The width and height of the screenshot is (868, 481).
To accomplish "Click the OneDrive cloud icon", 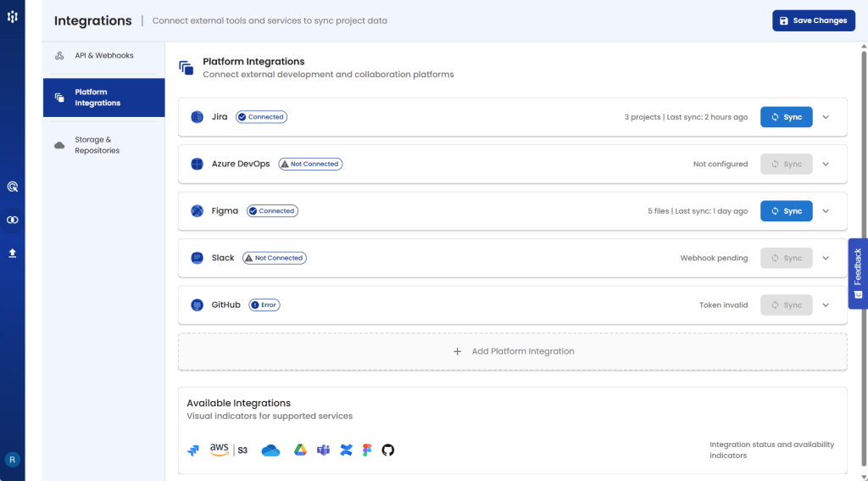I will 270,450.
